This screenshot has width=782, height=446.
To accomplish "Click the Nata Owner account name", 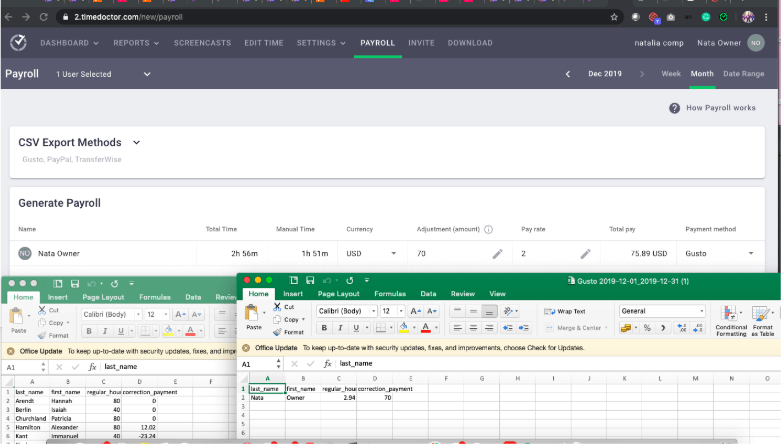I will (719, 43).
